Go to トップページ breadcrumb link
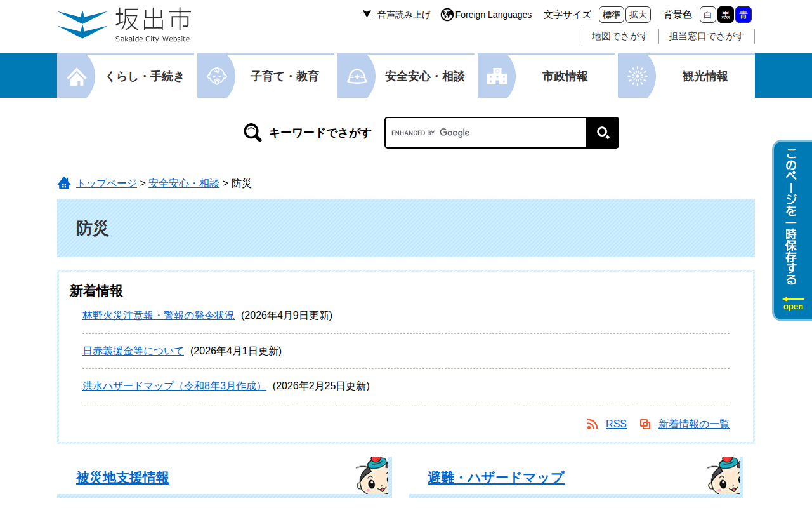Screen dimensions: 812x508 click(107, 183)
